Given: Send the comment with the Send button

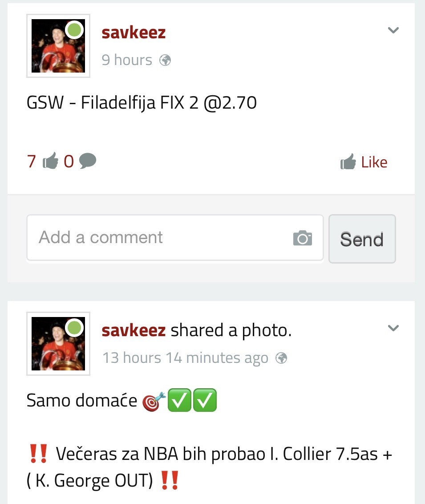Looking at the screenshot, I should point(362,239).
